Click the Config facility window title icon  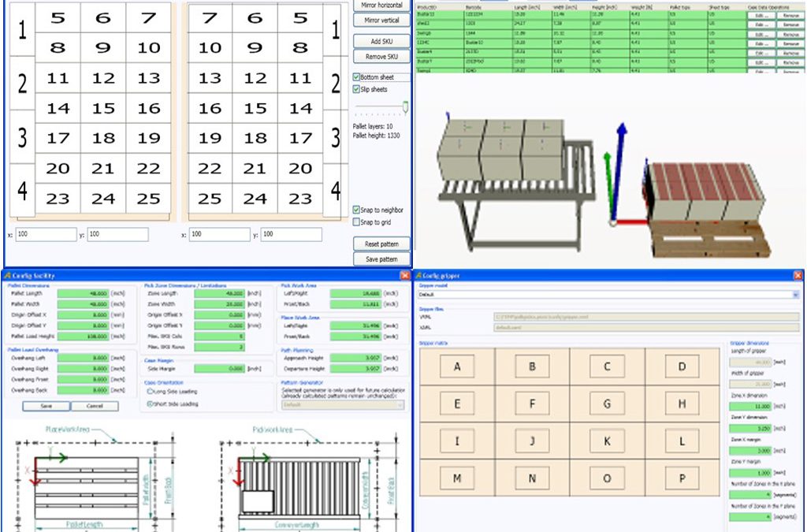7,275
